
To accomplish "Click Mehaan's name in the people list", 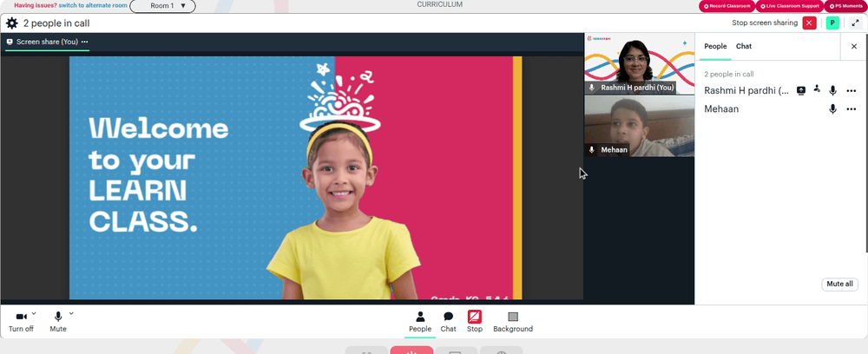I will coord(721,109).
